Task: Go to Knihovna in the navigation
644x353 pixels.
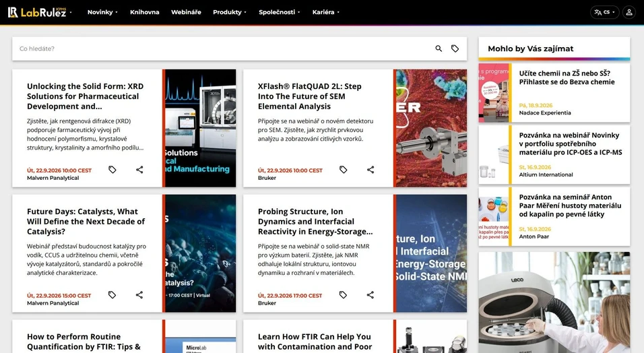Action: point(145,12)
